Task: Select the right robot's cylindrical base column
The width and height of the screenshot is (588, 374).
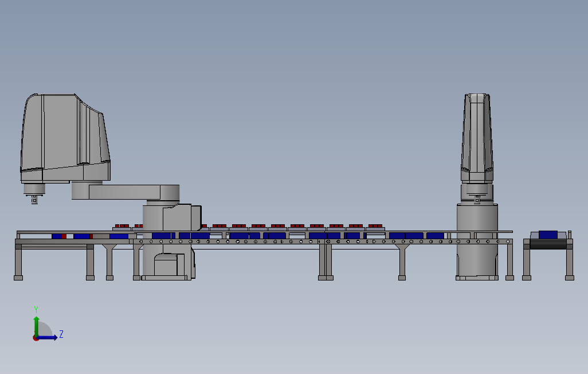Action: point(477,241)
